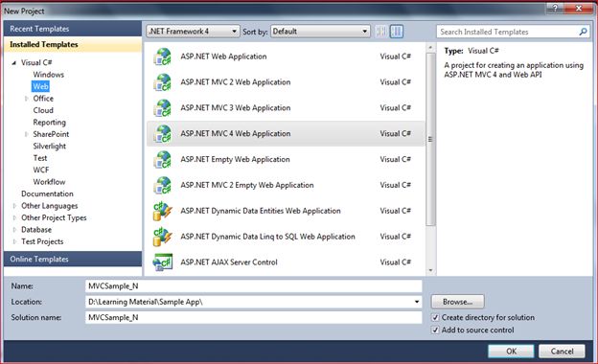
Task: Select the Web category
Action: click(40, 86)
